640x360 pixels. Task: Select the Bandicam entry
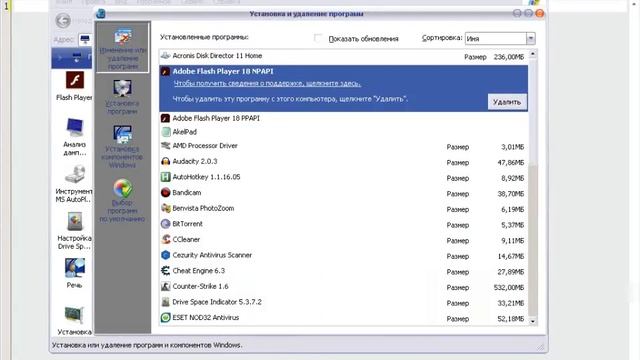coord(343,193)
